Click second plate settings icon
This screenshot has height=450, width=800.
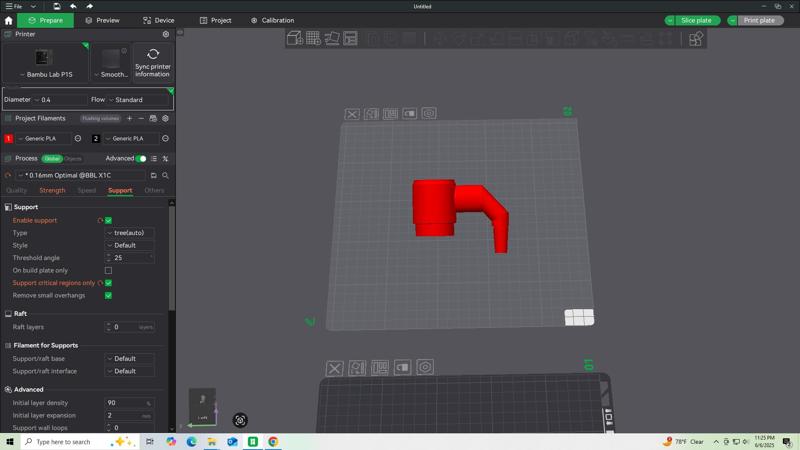(425, 367)
